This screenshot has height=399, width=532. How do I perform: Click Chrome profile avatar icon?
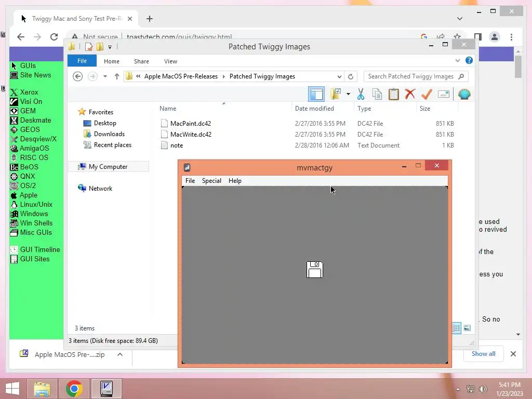[495, 37]
